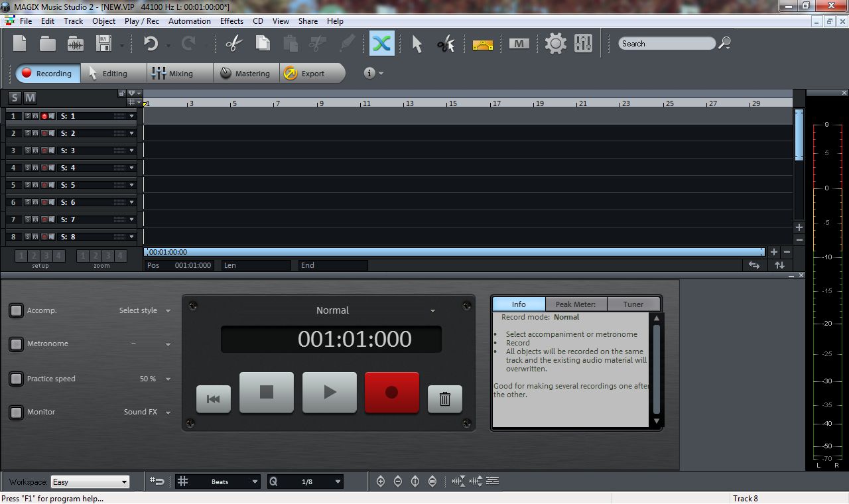Screen dimensions: 849x504
Task: Open the Monitor Sound FX dropdown
Action: point(147,412)
